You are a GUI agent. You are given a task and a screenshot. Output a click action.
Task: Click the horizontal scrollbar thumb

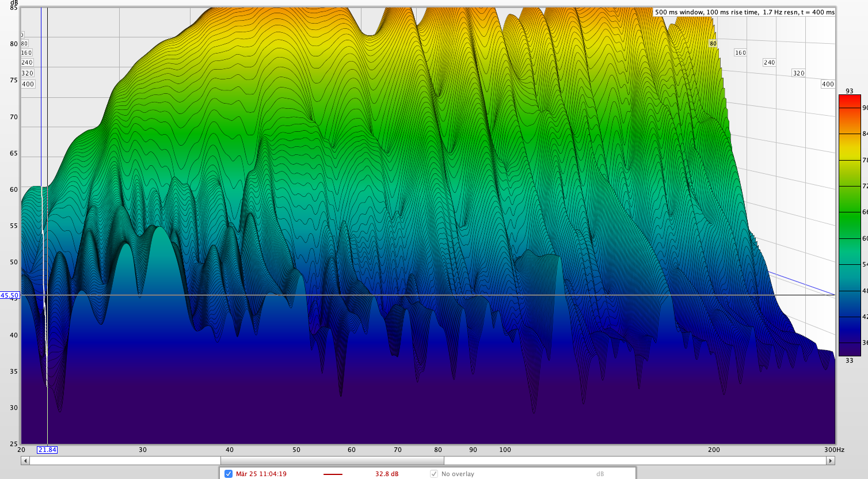coord(332,461)
